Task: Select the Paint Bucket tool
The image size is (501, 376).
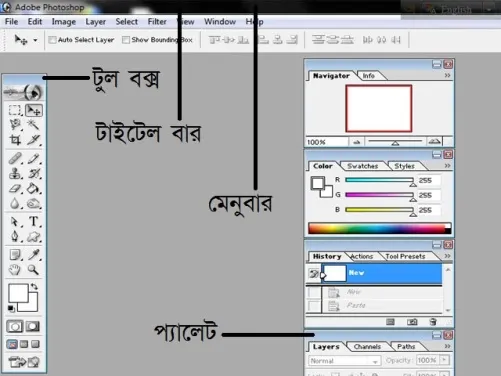Action: coord(34,188)
